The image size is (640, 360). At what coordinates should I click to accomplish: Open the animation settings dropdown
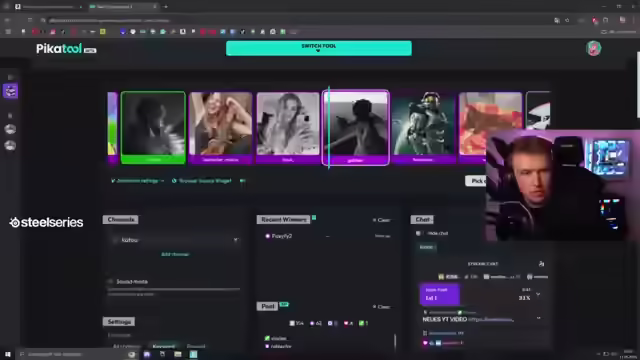[137, 181]
